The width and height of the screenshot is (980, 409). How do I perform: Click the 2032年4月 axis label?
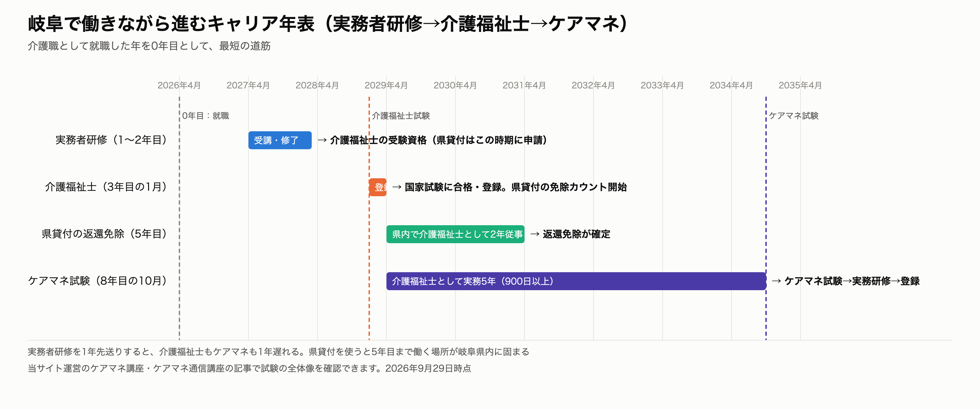point(593,85)
